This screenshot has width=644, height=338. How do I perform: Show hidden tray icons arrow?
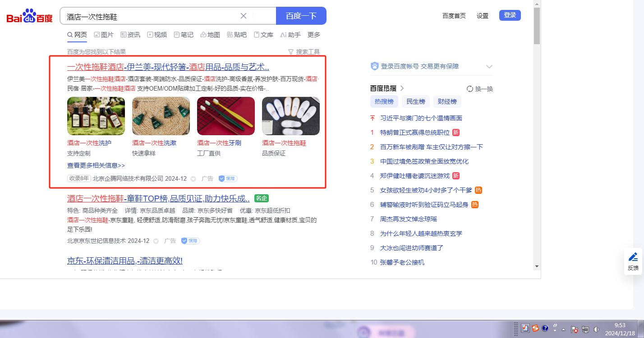564,329
